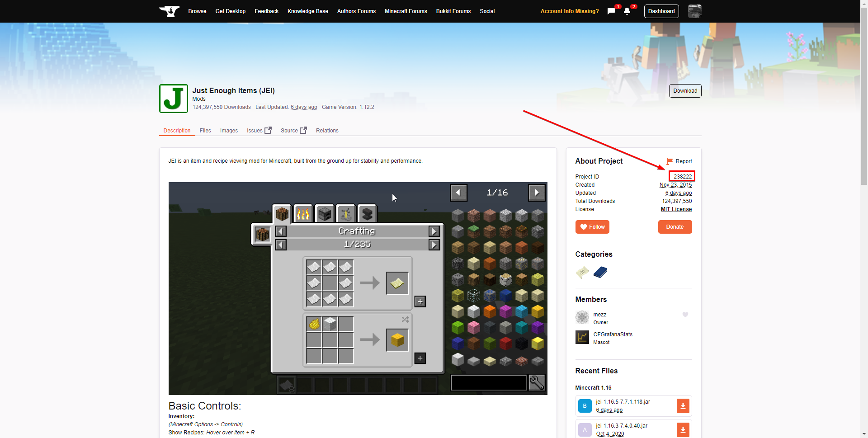868x438 pixels.
Task: Click the Project ID value 238222
Action: point(683,177)
